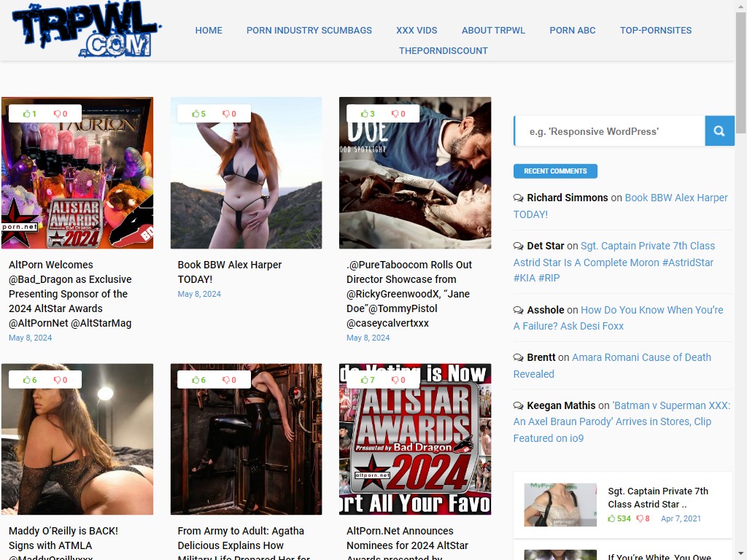
Task: Open Maddy O'Reilly is BACK! article title
Action: tap(63, 544)
